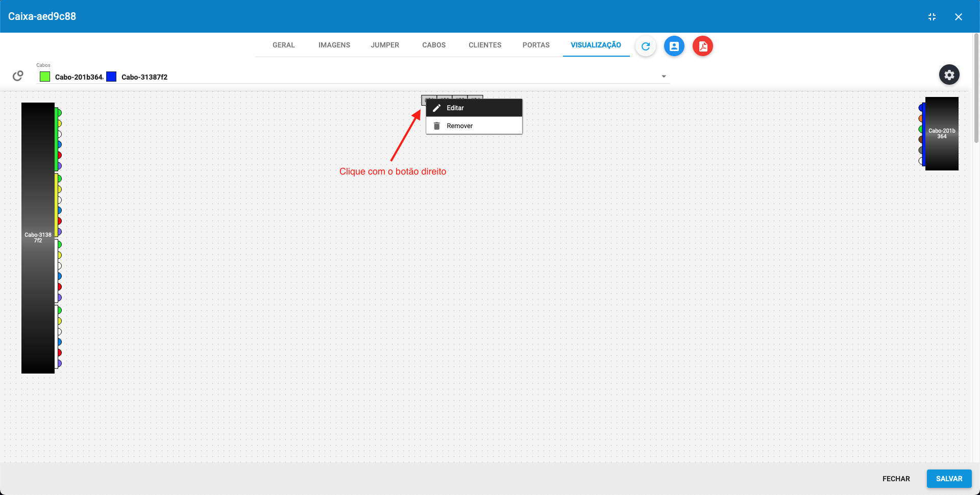Click the blue tube bar on Cabo-201b364
This screenshot has height=495, width=980.
[x=924, y=134]
